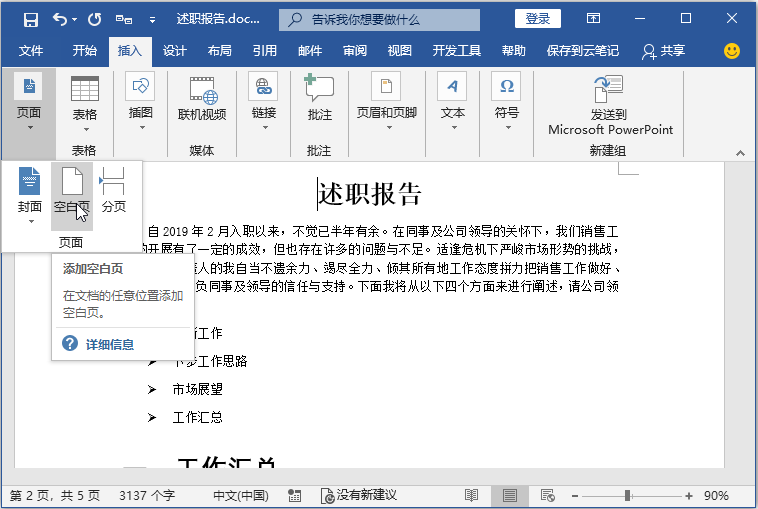Insert a cover page via 封面 icon
The height and width of the screenshot is (509, 758).
point(29,180)
